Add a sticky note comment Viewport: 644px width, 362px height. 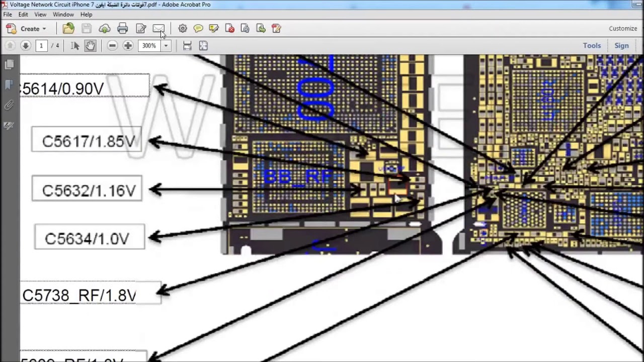click(198, 29)
